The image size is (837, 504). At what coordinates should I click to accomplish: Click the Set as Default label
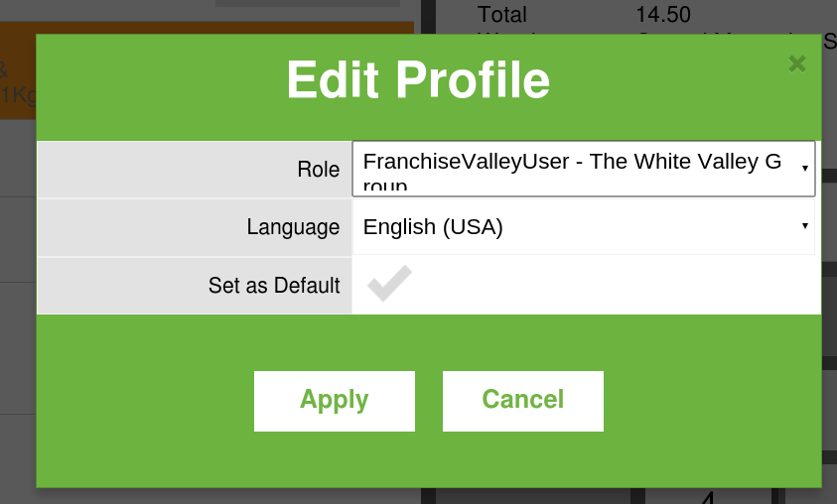click(x=274, y=286)
